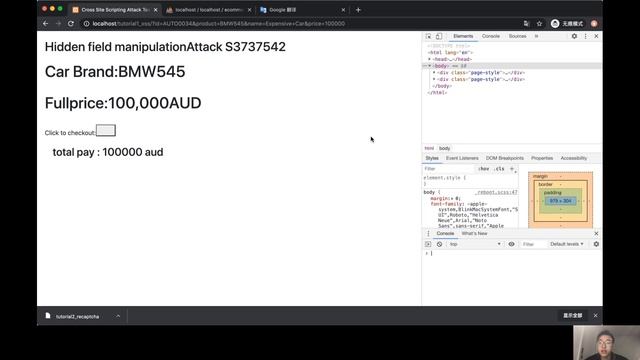This screenshot has width=640, height=360.
Task: Close the Google Translate tab
Action: pyautogui.click(x=343, y=10)
